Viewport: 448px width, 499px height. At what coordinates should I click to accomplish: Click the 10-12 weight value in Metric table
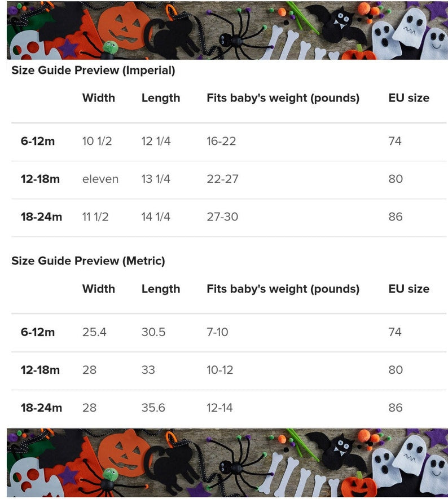[x=219, y=370]
